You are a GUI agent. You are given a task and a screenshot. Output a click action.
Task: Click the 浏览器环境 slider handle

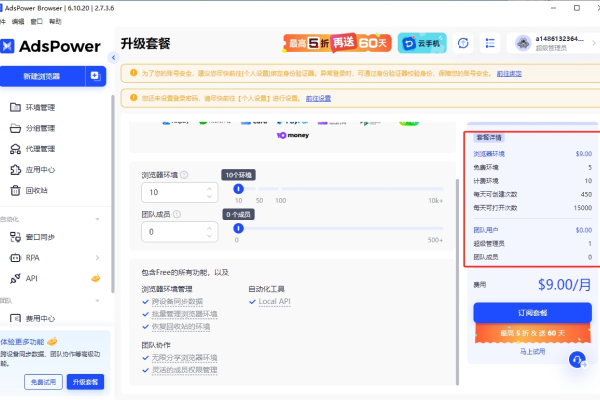(x=238, y=189)
